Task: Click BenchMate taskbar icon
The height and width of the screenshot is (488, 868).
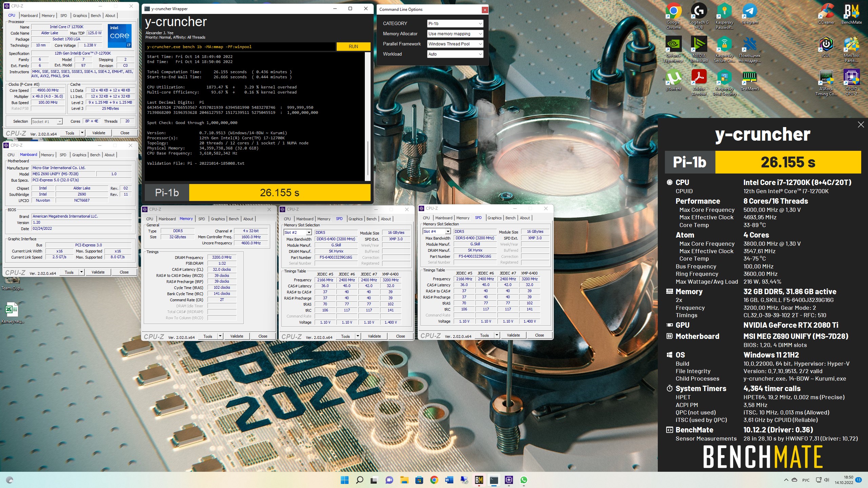Action: coord(479,480)
